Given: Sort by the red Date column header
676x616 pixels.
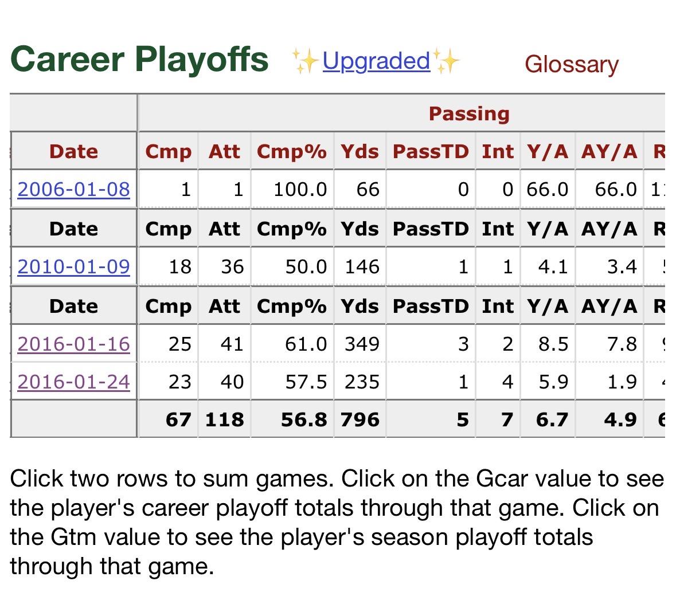Looking at the screenshot, I should pos(74,151).
